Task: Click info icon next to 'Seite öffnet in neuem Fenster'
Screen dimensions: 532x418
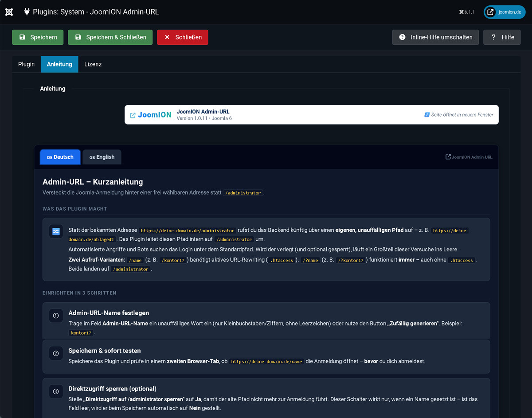Action: 427,115
